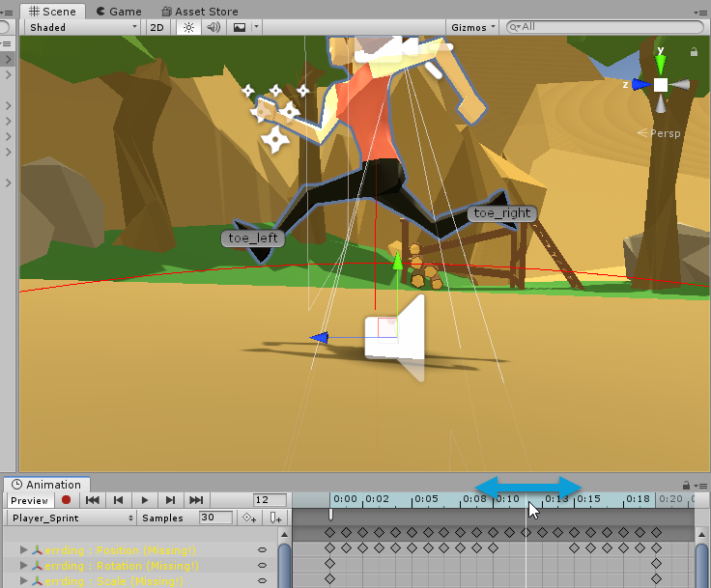Viewport: 711px width, 588px height.
Task: Toggle scene lighting sun icon
Action: [x=188, y=27]
